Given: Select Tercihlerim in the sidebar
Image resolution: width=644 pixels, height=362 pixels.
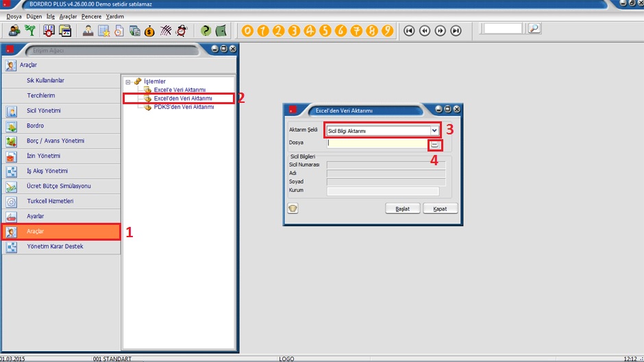Looking at the screenshot, I should pos(61,95).
